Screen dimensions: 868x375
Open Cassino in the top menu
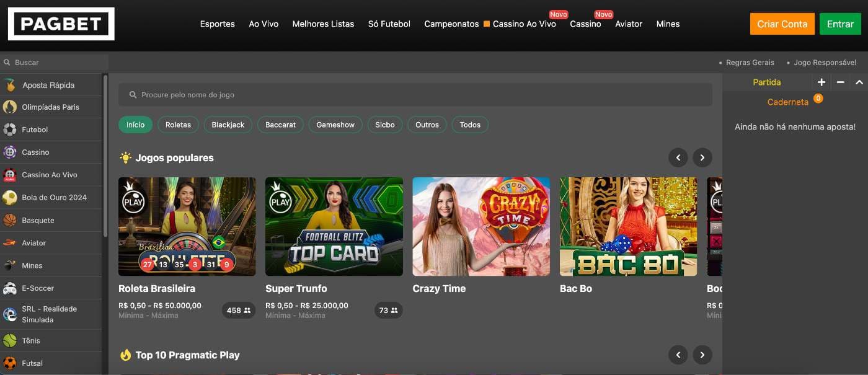pos(585,24)
